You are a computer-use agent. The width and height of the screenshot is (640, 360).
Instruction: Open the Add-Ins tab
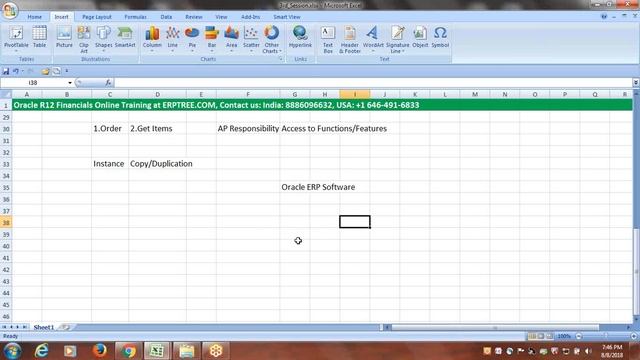250,17
